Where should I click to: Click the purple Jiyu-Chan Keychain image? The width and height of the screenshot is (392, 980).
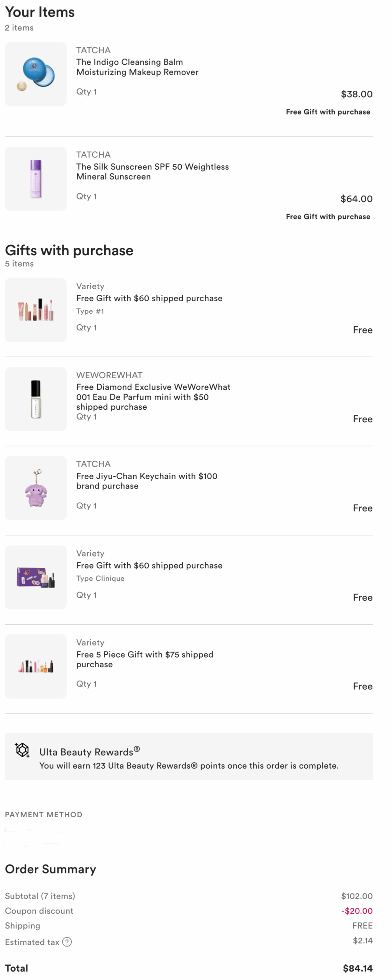(36, 488)
